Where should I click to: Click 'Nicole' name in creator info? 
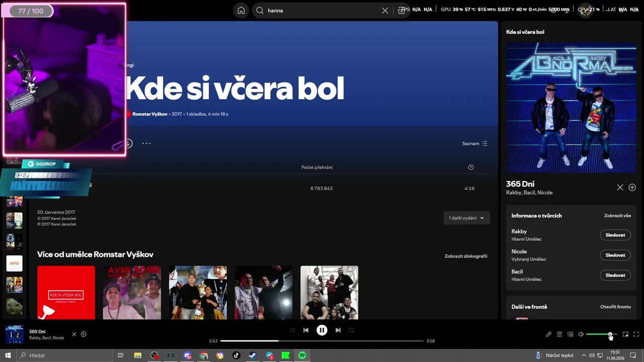519,251
